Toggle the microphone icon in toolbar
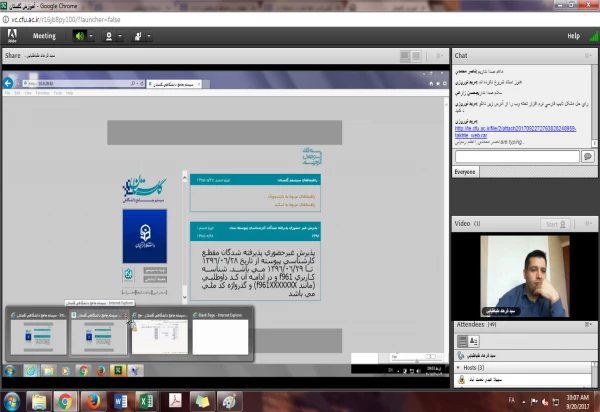The width and height of the screenshot is (600, 412). [108, 35]
